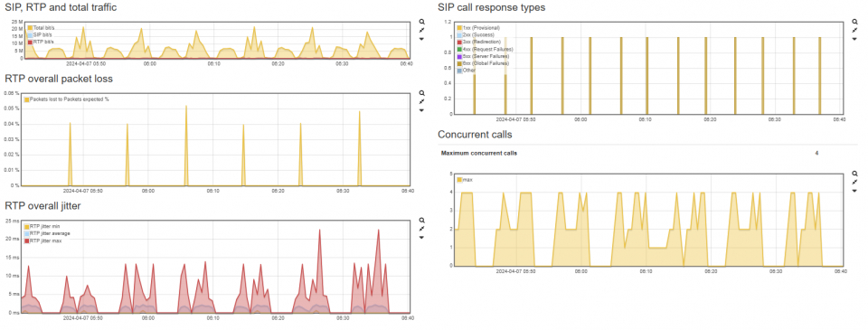Viewport: 868px width, 330px height.
Task: Toggle the 2xx (Success) legend entry
Action: (x=476, y=34)
